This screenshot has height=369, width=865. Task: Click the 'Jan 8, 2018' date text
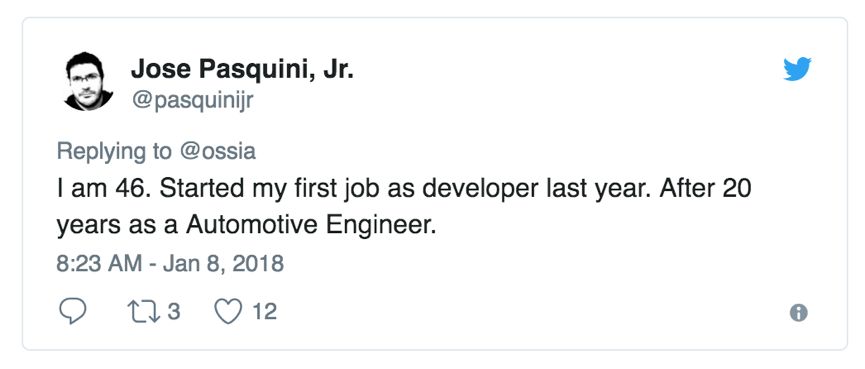coord(223,264)
